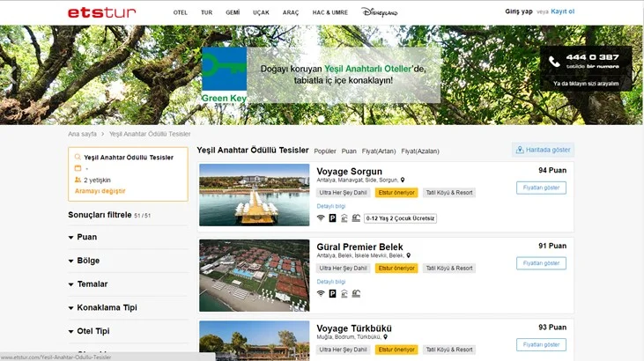
Task: Click the Green Key logo banner
Action: (x=225, y=75)
